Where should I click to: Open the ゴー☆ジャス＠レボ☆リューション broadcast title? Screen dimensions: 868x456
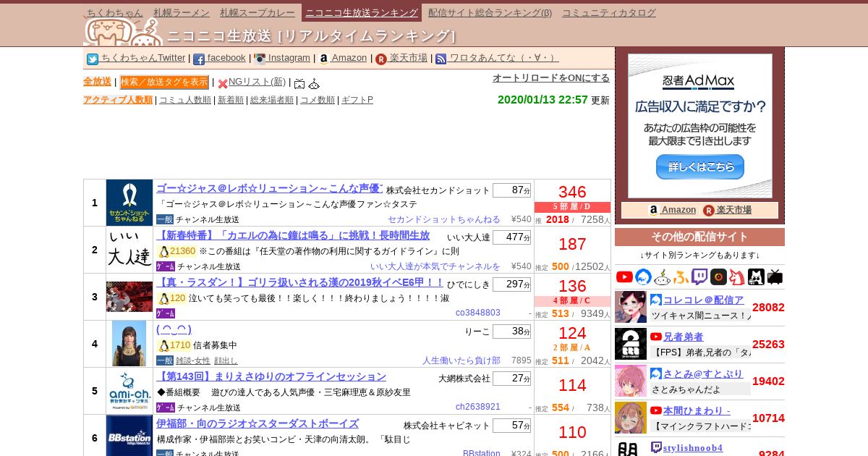pyautogui.click(x=269, y=188)
